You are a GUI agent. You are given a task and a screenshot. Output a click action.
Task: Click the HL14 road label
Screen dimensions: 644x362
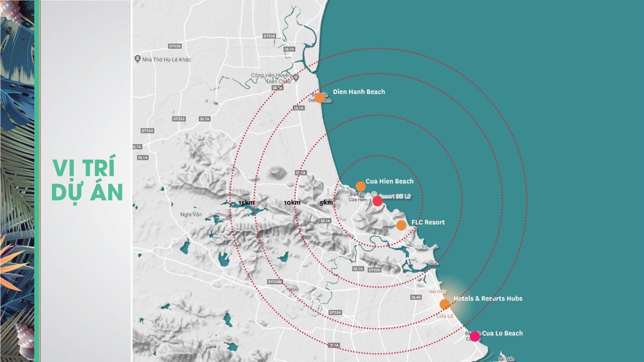click(143, 157)
